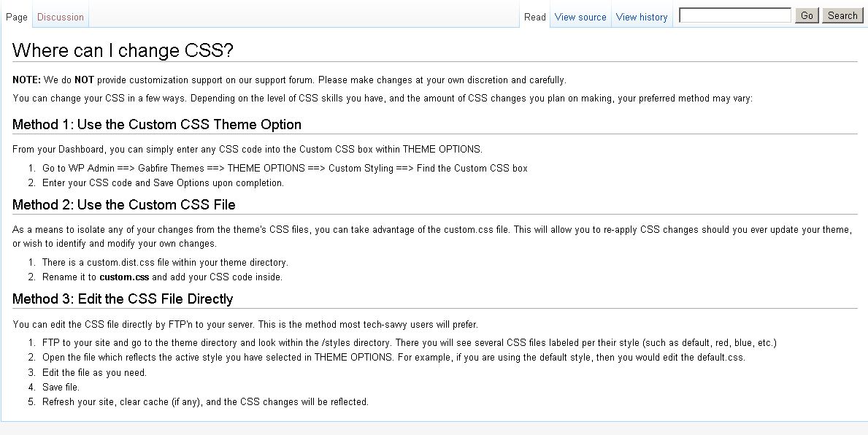Image resolution: width=868 pixels, height=435 pixels.
Task: Click the bold 'custom.css' filename text
Action: [124, 277]
